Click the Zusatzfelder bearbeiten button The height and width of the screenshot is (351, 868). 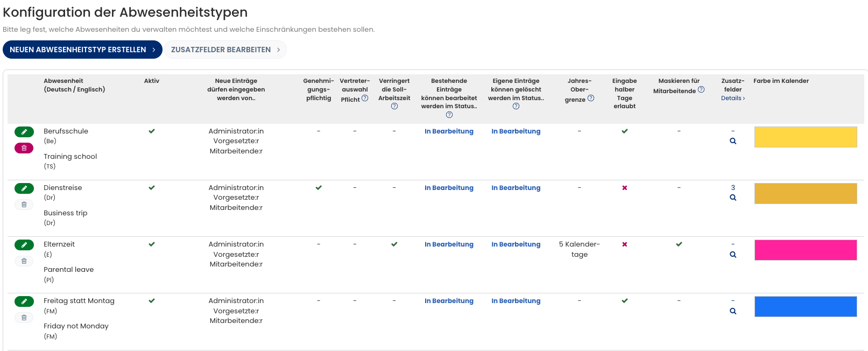(225, 50)
